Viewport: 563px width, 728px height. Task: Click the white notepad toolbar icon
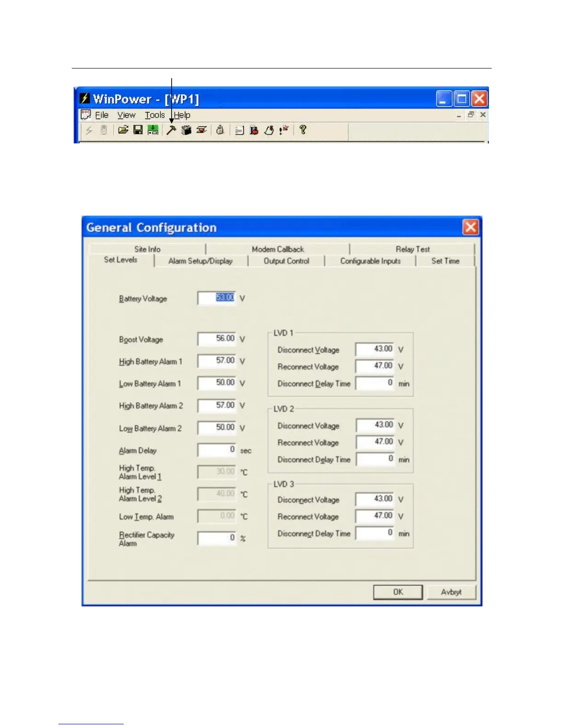point(239,131)
